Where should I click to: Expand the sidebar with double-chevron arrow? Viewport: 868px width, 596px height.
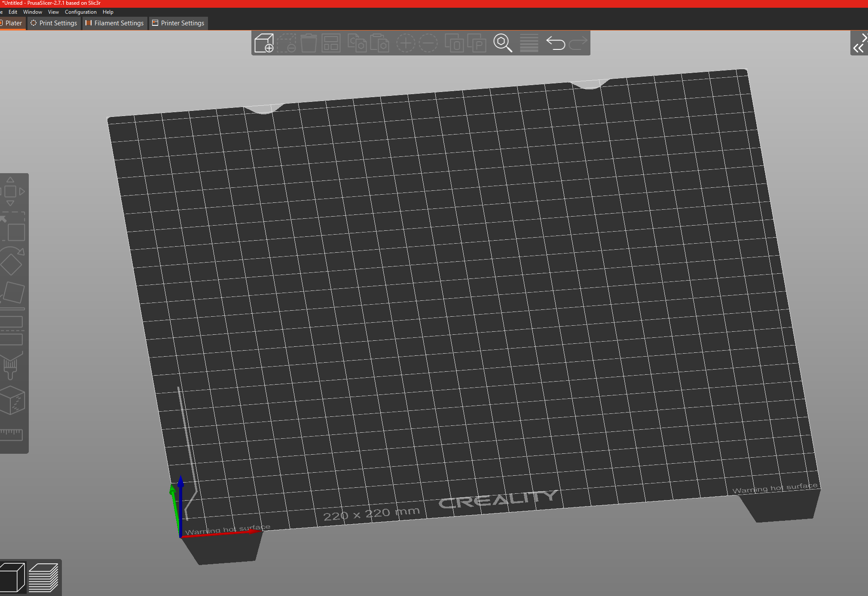859,48
